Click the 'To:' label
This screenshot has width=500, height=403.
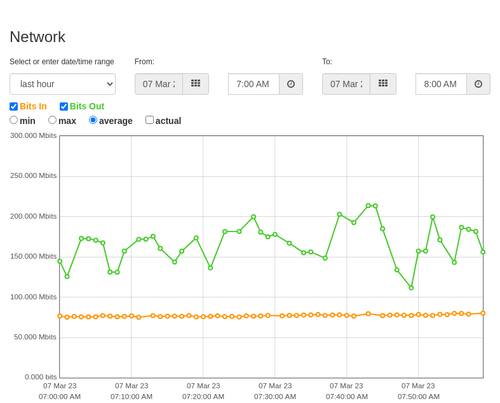pyautogui.click(x=327, y=62)
